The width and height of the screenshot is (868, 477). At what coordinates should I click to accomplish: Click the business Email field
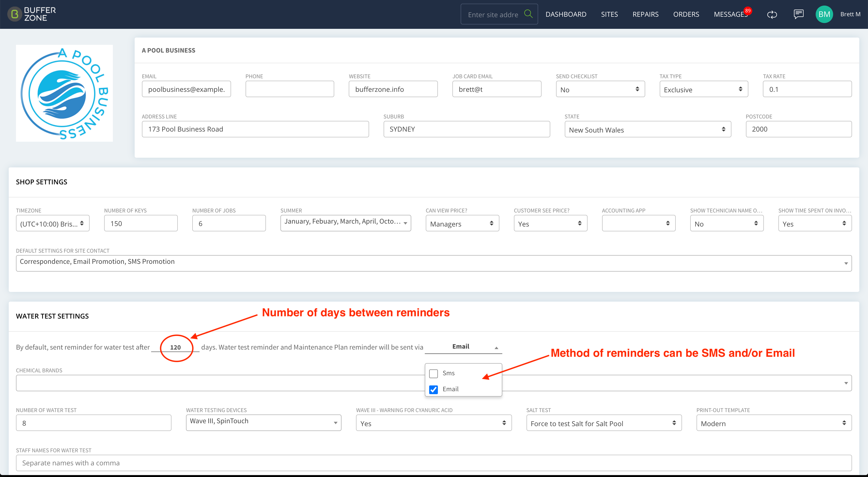pyautogui.click(x=186, y=89)
